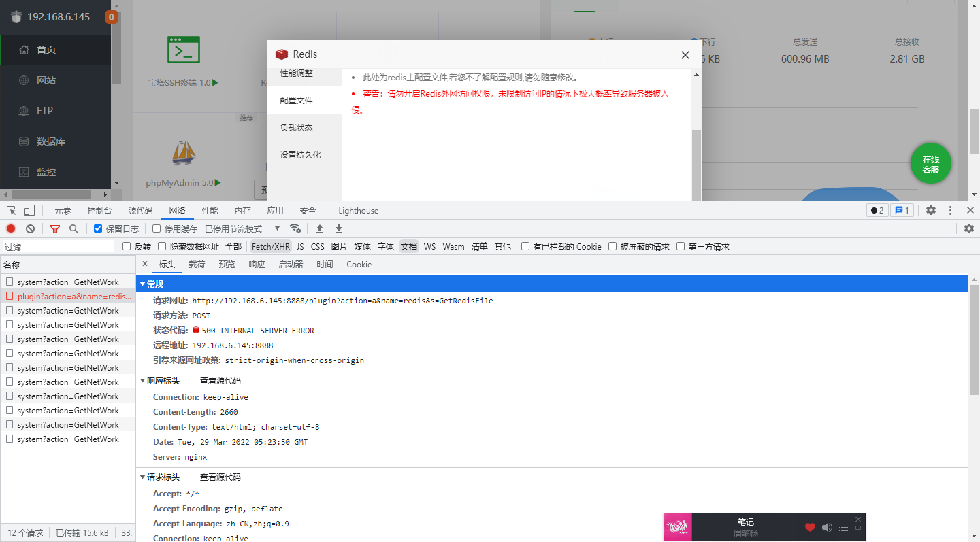Open the phpMyAdmin sailboat icon
This screenshot has width=980, height=542.
coord(184,152)
